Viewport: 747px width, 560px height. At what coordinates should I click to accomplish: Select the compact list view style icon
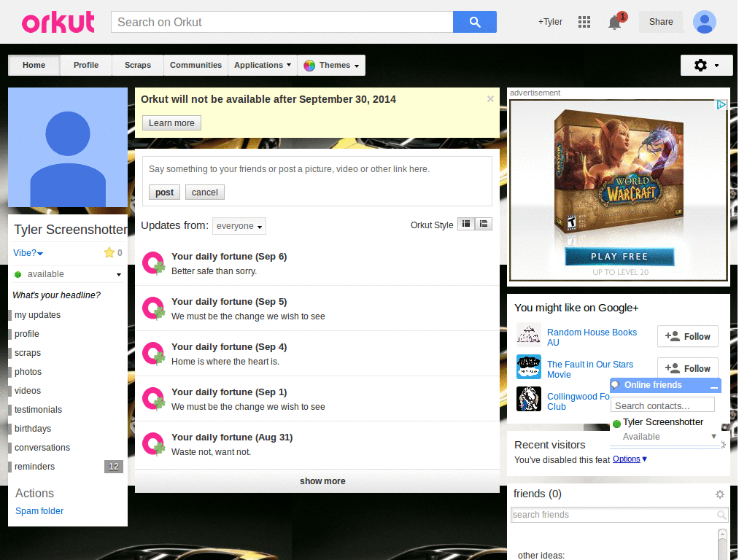466,224
